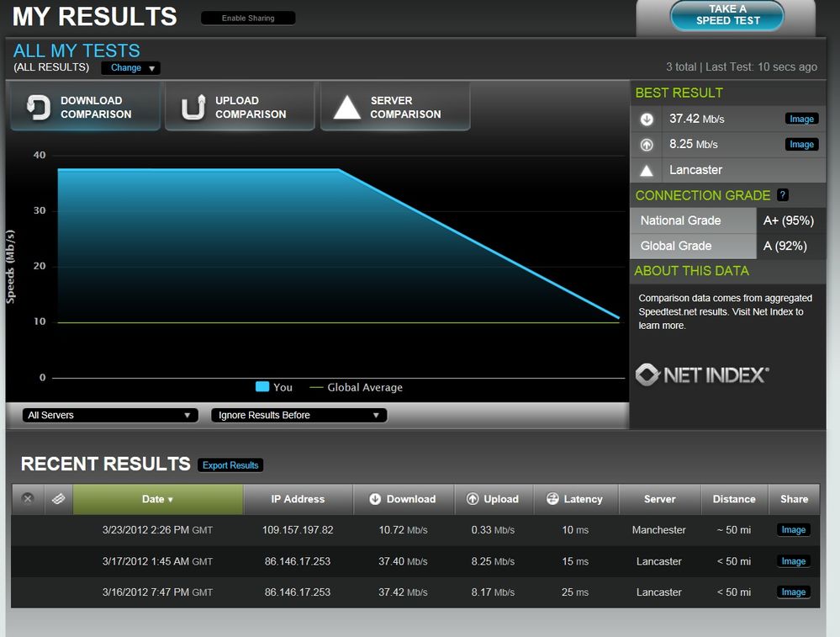Click the National Grade A+ (95%) value
Screen dimensions: 840x637
click(789, 221)
